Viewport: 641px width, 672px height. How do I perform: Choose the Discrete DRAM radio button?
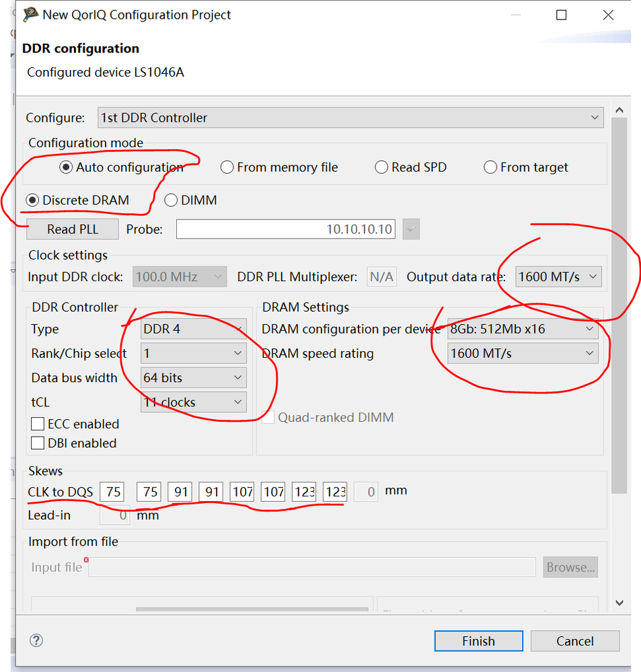[x=32, y=200]
